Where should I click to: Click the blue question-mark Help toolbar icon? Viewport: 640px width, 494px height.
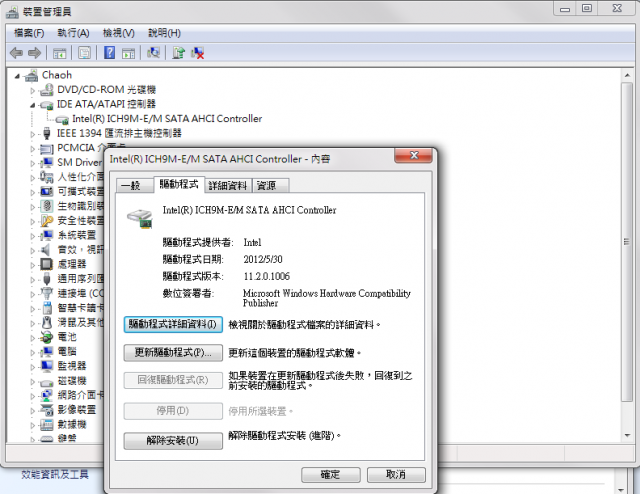(x=109, y=53)
